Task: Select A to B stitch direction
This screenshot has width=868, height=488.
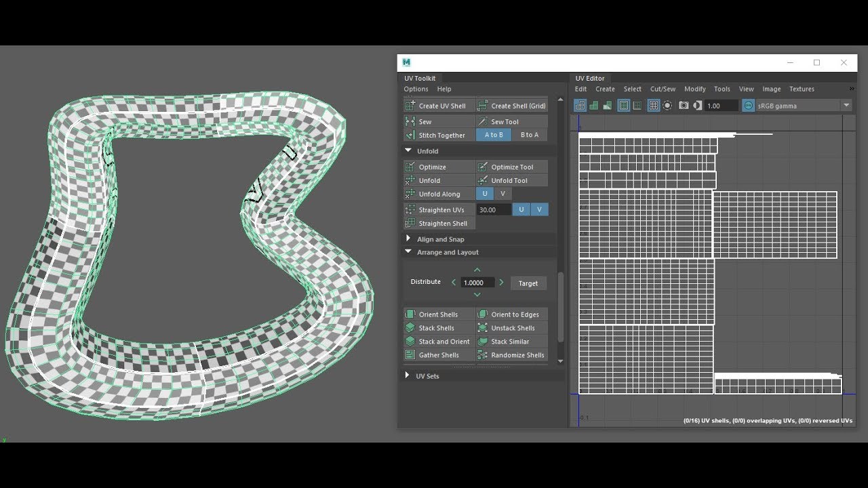Action: 494,135
